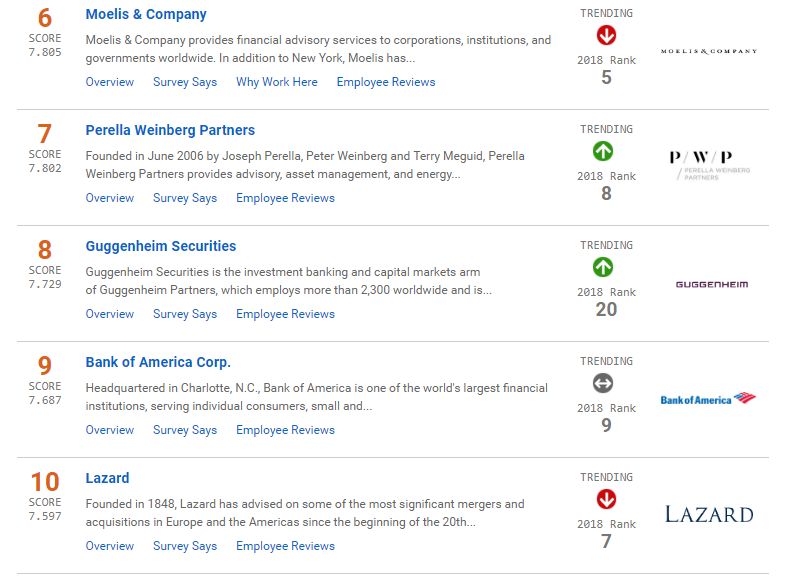Click the Moelis & Company logo
Image resolution: width=788 pixels, height=581 pixels.
click(x=708, y=51)
